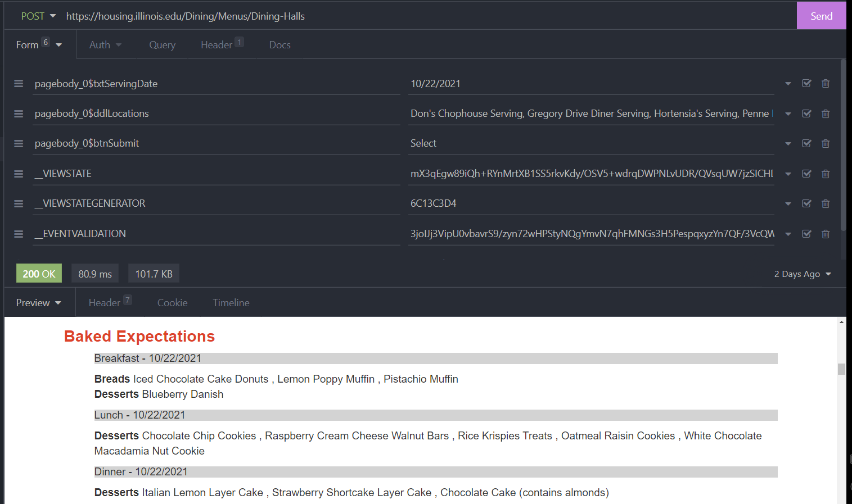
Task: Click the Dinner - 10/22/2021 bar
Action: 436,472
